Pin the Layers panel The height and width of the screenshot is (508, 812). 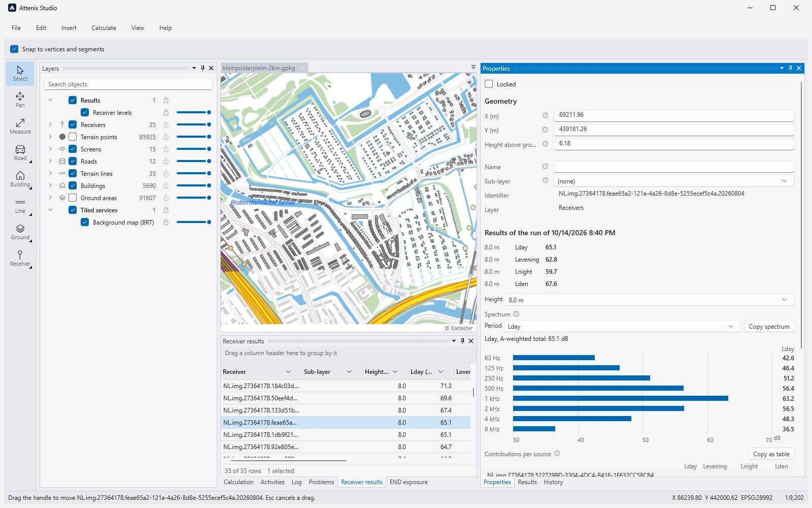[202, 68]
